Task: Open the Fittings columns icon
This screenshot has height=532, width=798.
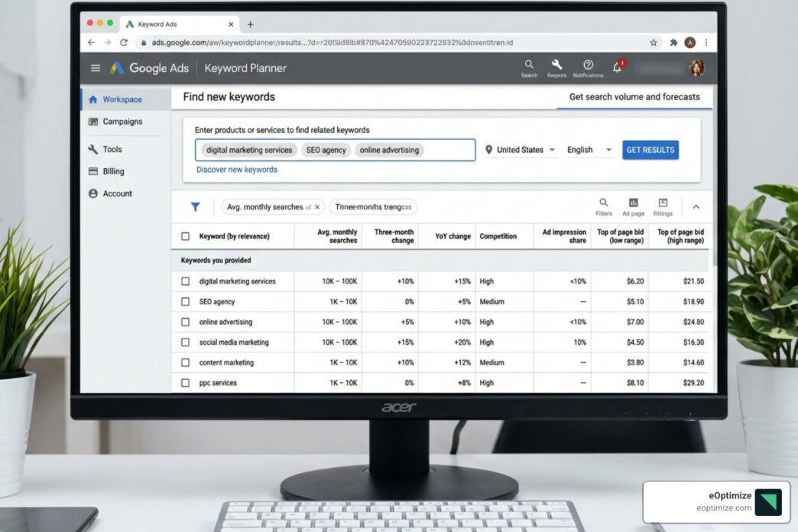Action: 663,206
